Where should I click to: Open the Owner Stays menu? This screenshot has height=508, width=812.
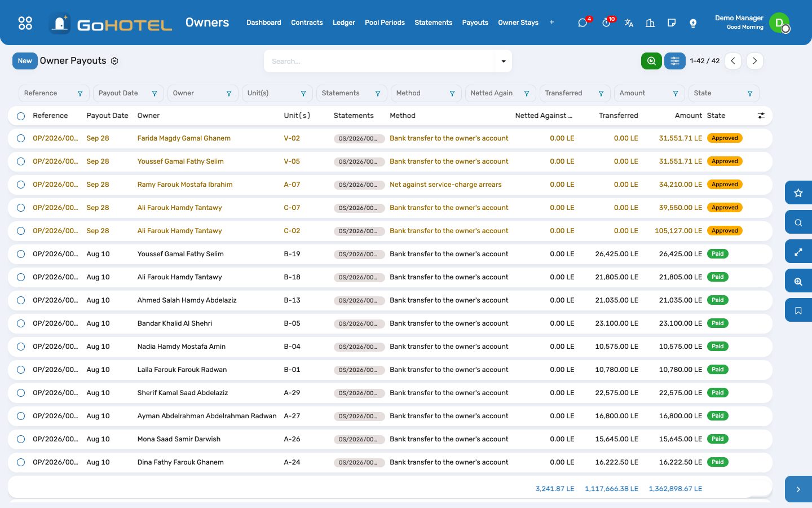click(x=518, y=23)
